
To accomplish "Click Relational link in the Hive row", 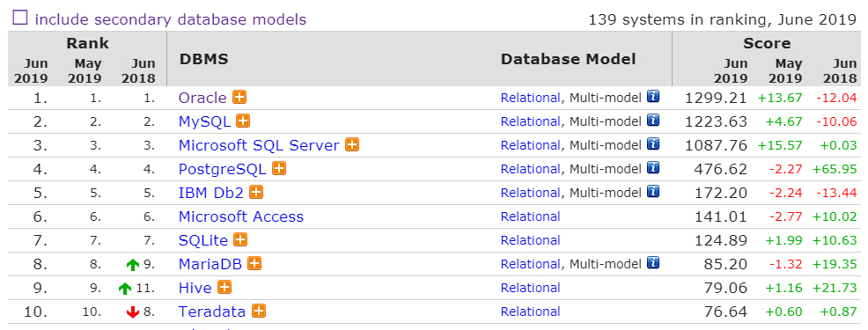I will (x=530, y=288).
